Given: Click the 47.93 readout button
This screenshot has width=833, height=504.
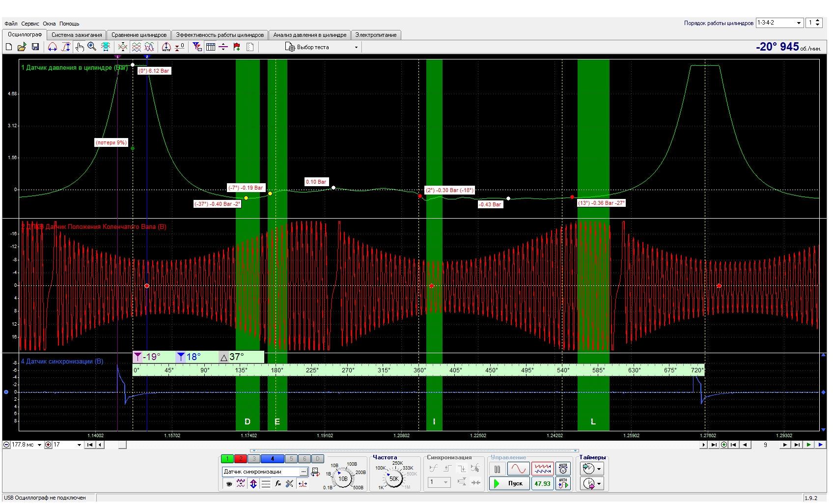Looking at the screenshot, I should 542,483.
